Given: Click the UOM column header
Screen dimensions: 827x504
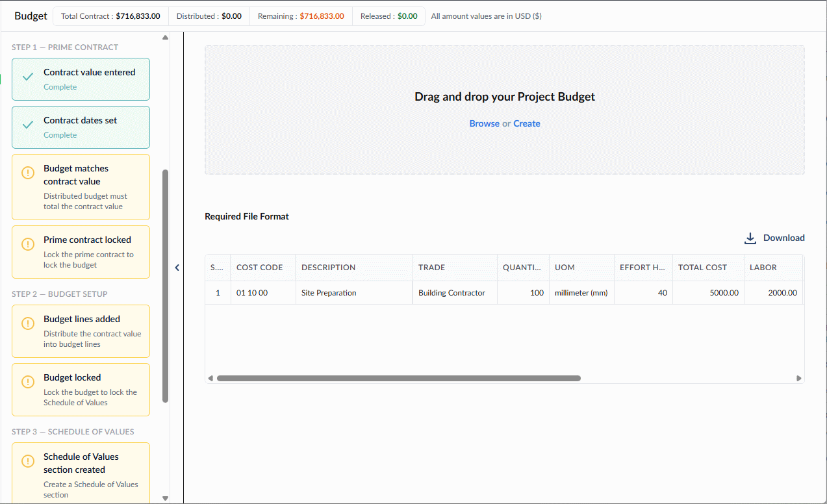Looking at the screenshot, I should point(581,268).
